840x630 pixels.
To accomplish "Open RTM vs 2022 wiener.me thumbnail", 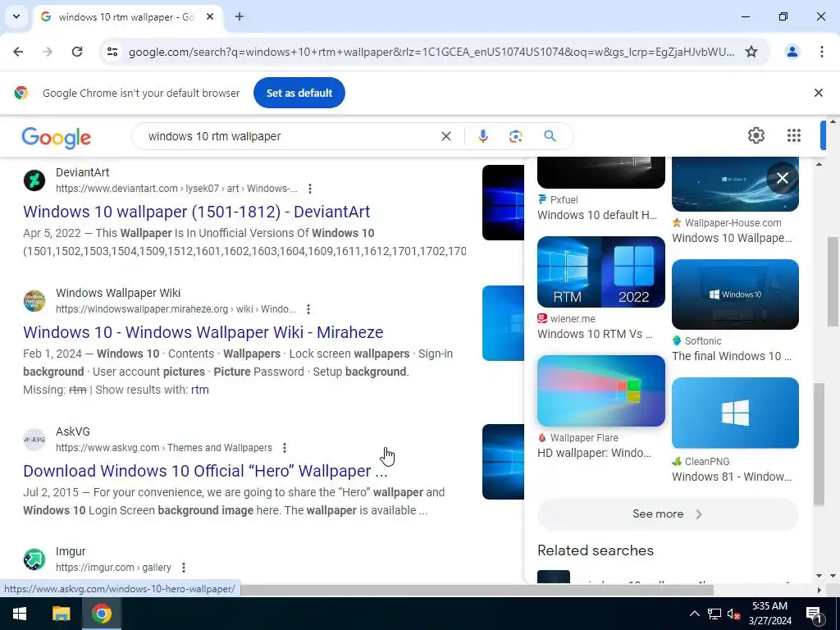I will pos(601,272).
